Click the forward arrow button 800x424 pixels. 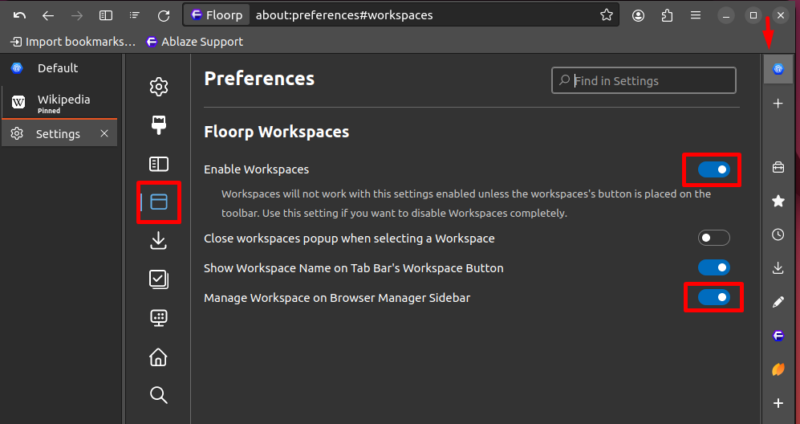(x=77, y=16)
